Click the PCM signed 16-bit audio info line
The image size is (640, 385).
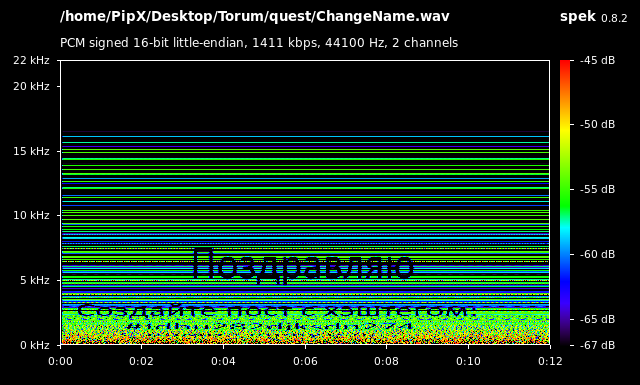tap(259, 43)
